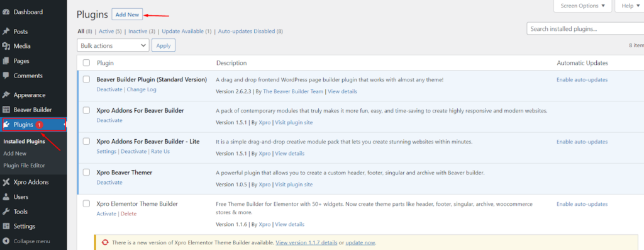Click the Posts pushpin icon
Image resolution: width=644 pixels, height=250 pixels.
[6, 31]
